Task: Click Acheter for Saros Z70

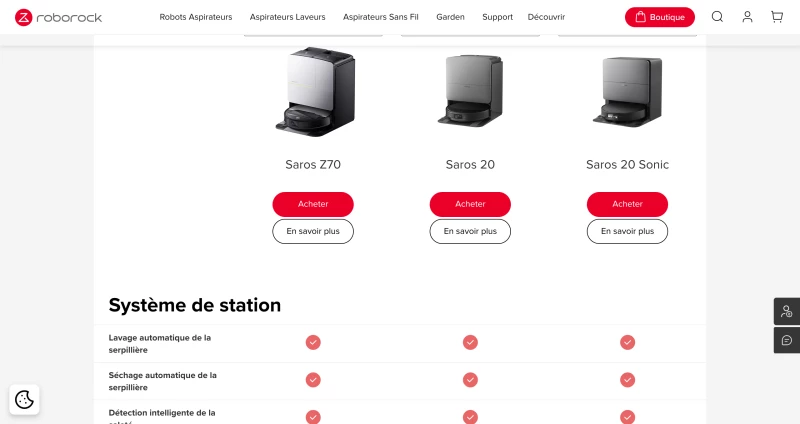Action: [313, 204]
